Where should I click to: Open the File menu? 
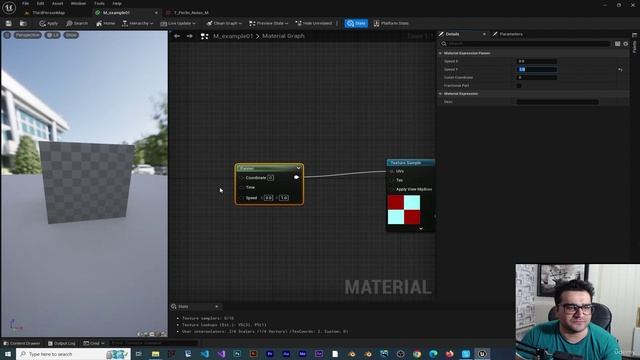(x=26, y=3)
